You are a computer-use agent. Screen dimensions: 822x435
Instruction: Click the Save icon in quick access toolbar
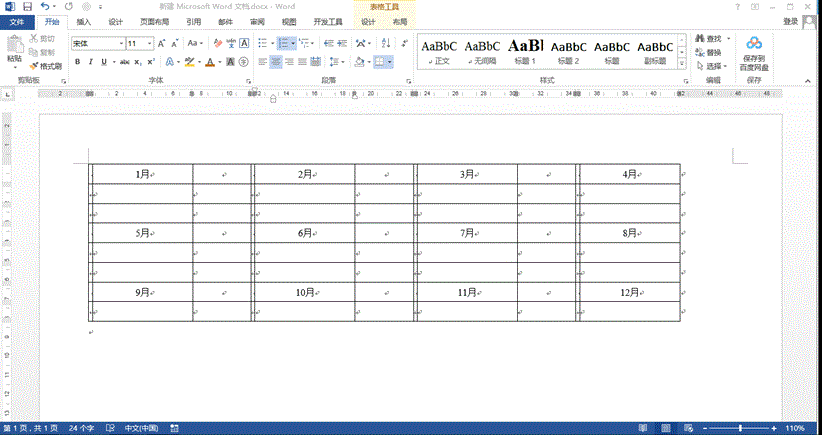click(26, 6)
